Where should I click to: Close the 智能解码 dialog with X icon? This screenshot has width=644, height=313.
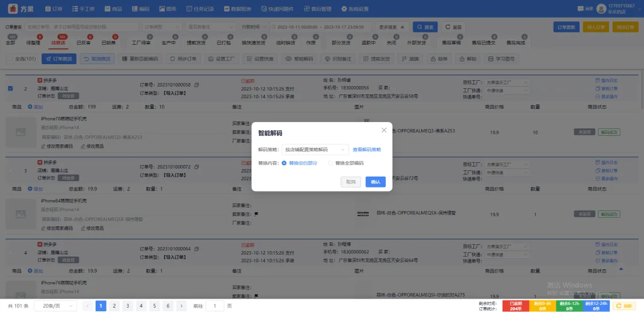point(384,131)
